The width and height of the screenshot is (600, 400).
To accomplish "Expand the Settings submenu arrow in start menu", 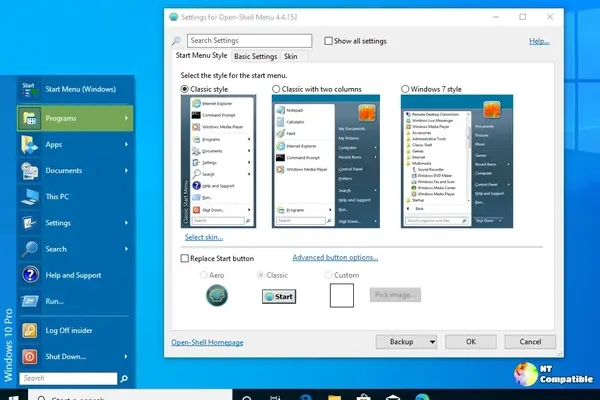I will (126, 223).
